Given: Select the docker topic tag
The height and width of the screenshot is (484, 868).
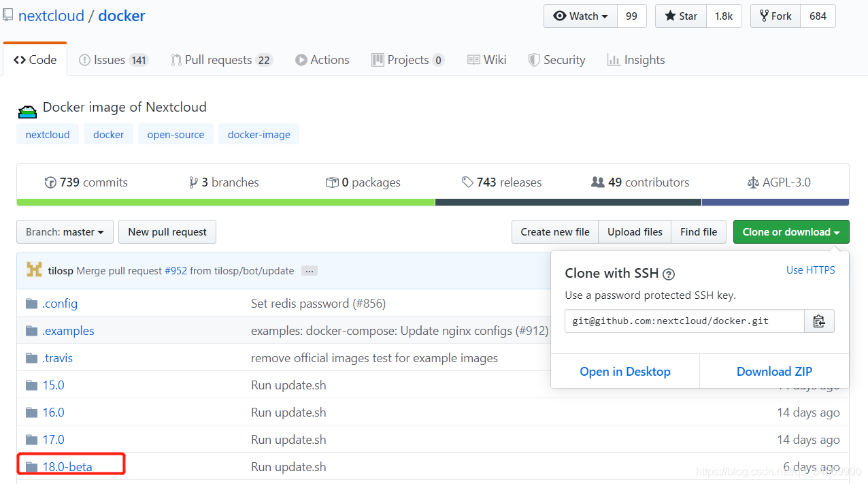Looking at the screenshot, I should tap(109, 134).
